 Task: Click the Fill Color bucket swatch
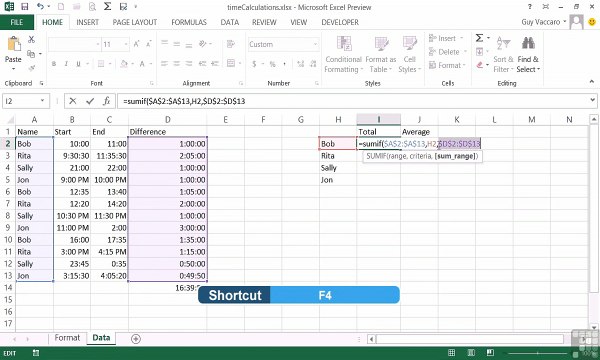click(124, 64)
